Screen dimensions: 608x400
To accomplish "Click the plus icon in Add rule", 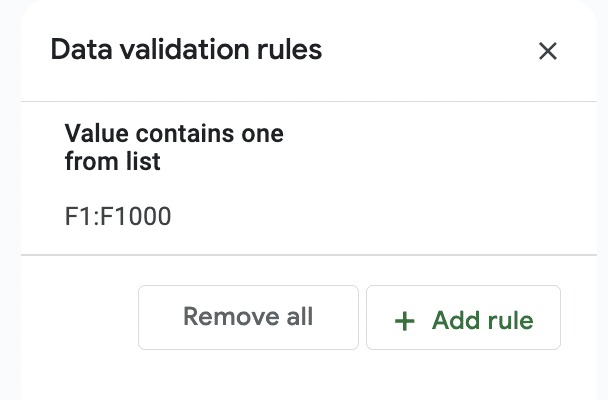I will 404,321.
